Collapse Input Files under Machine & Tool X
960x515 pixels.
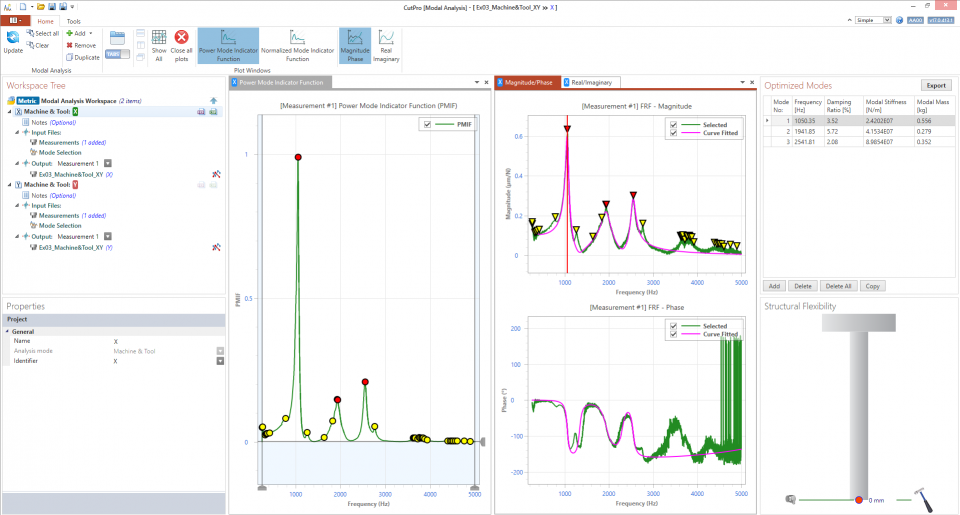point(17,132)
